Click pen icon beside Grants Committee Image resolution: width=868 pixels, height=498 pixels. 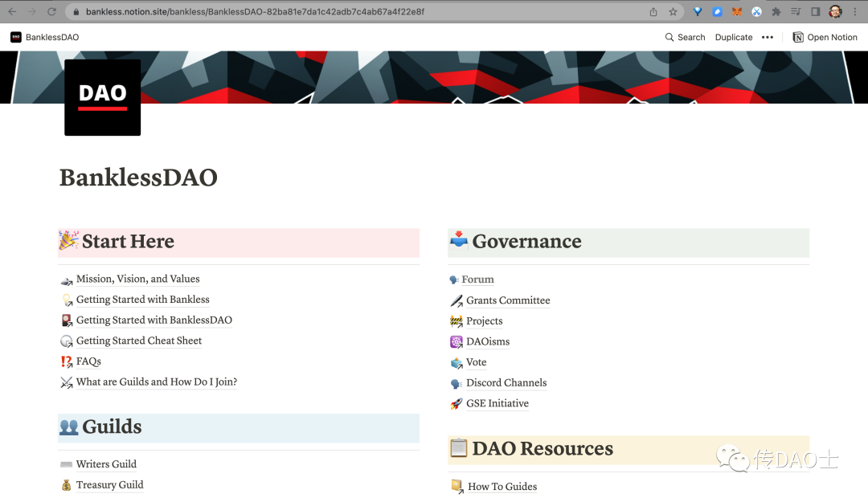tap(457, 300)
